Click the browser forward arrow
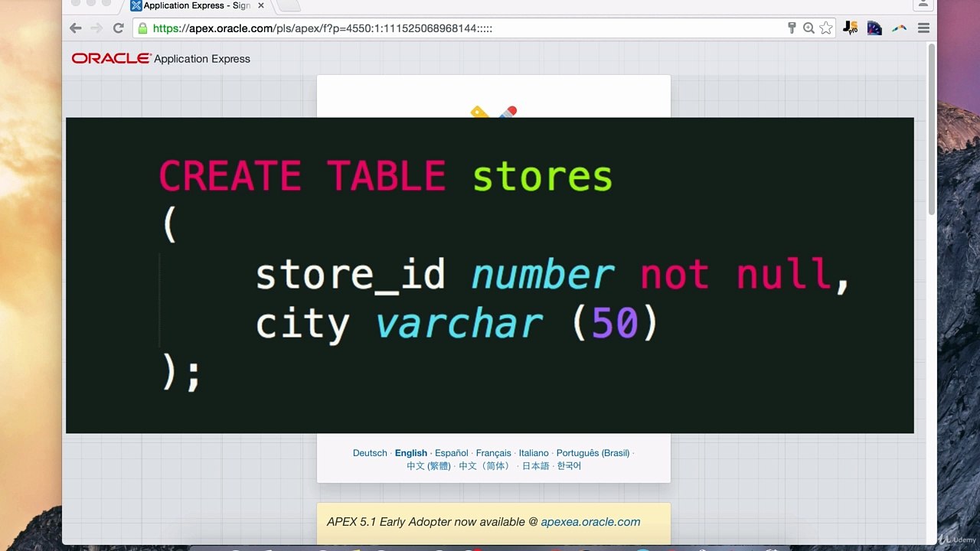 coord(96,28)
